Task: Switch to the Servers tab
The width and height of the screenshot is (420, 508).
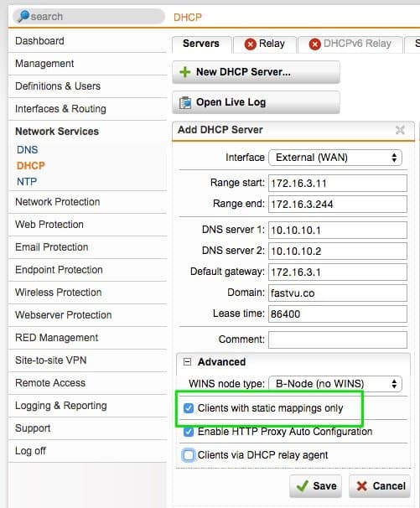Action: (201, 44)
